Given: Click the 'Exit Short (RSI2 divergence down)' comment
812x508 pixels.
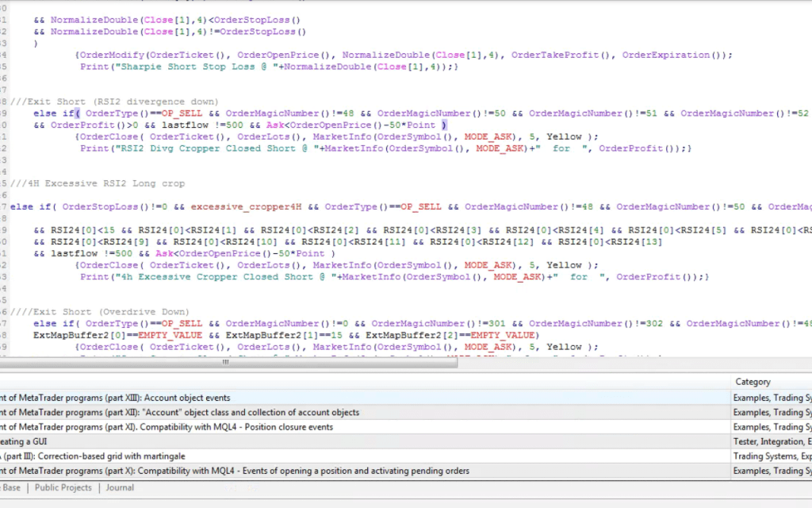Looking at the screenshot, I should (x=115, y=102).
